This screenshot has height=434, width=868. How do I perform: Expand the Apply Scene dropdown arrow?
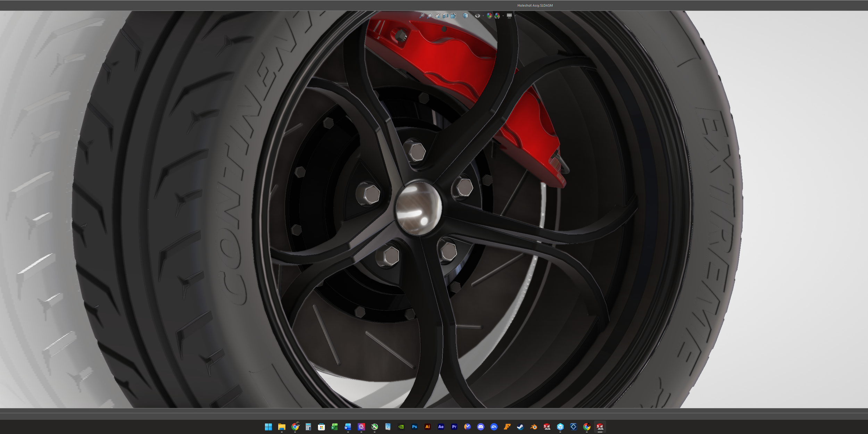coord(503,16)
